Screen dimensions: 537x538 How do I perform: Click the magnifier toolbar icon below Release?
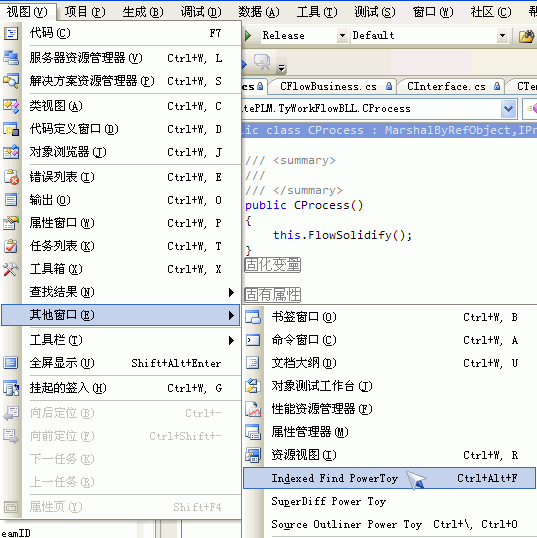point(262,62)
